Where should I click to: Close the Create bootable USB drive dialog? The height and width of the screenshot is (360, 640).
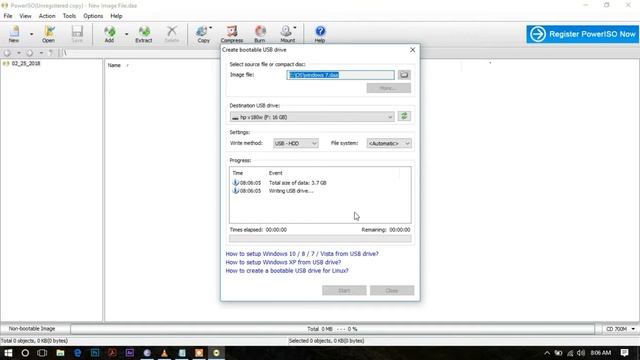tap(412, 50)
